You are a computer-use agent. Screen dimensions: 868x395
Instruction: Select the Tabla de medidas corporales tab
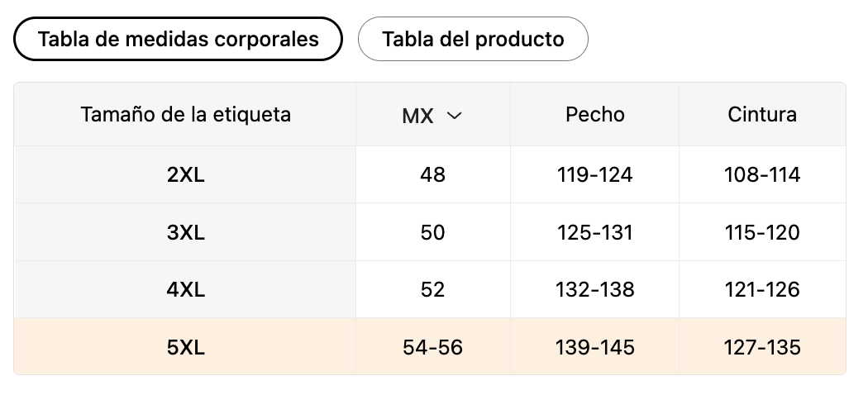178,39
